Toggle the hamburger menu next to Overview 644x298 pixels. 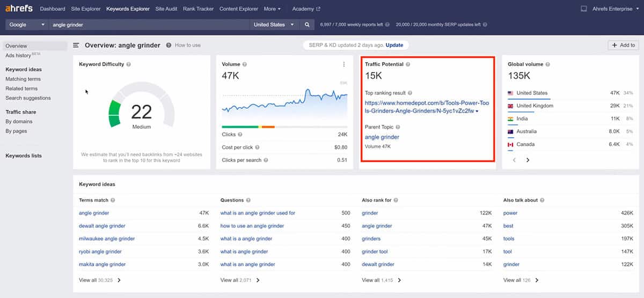(x=77, y=46)
